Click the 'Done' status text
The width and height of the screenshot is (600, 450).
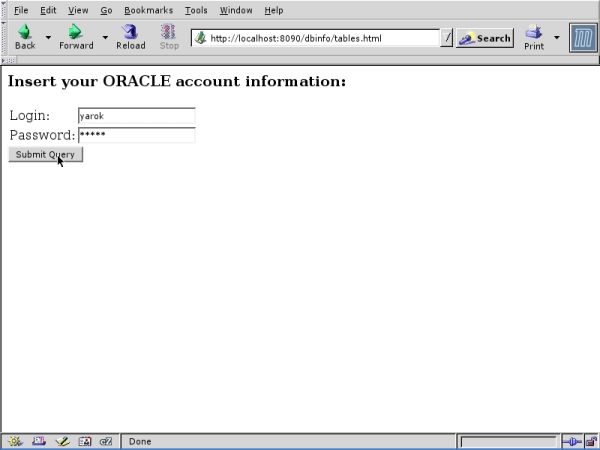point(140,442)
